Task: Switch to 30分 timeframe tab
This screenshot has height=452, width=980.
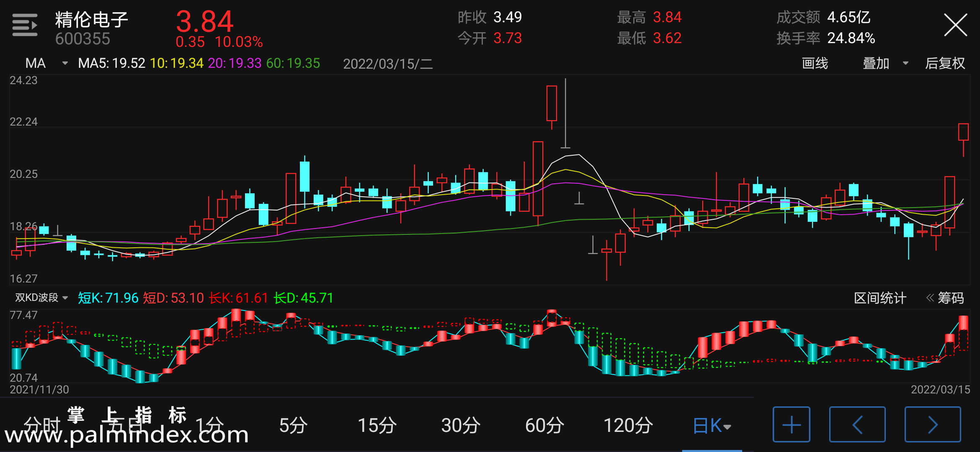Action: 461,425
